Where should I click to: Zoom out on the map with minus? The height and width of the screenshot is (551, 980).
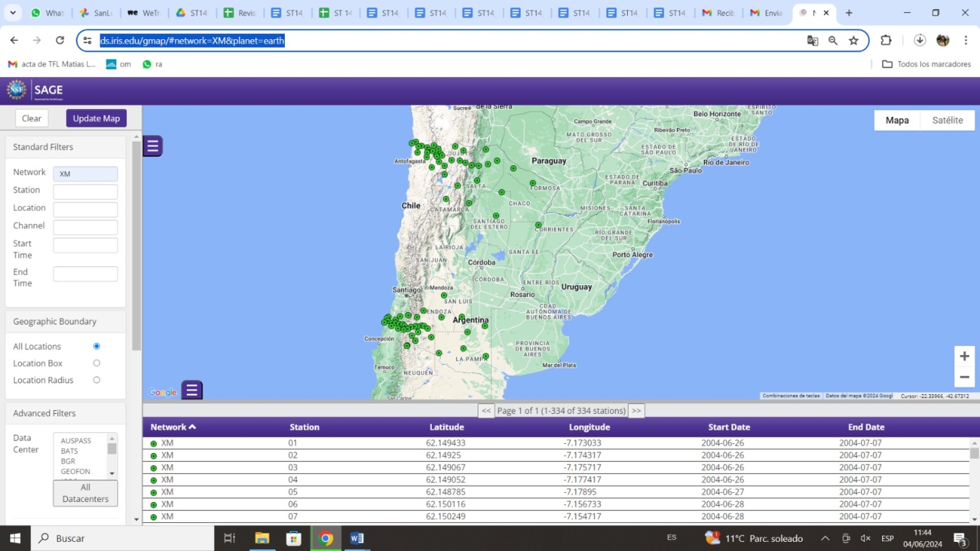(964, 377)
